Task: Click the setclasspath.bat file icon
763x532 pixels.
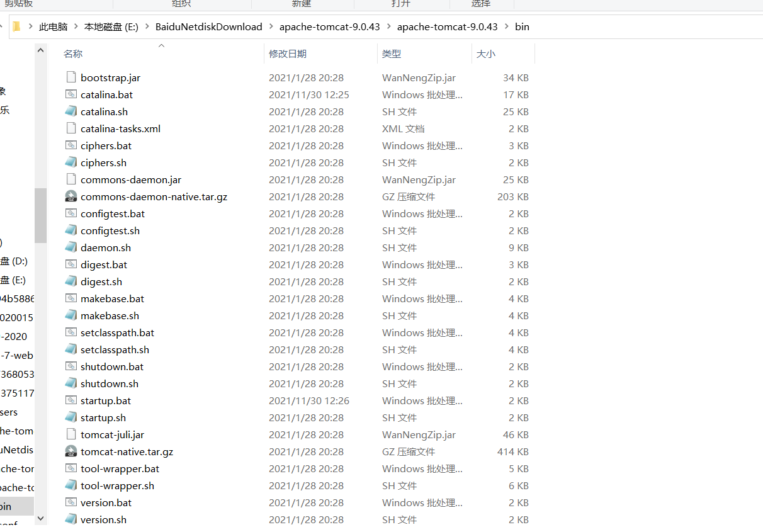Action: coord(71,332)
